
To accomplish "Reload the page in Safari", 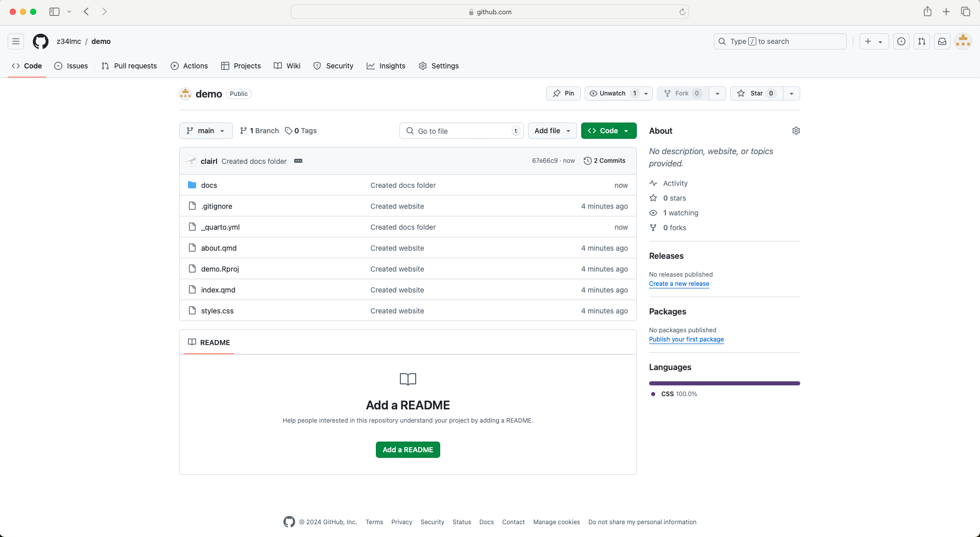I will [x=682, y=12].
